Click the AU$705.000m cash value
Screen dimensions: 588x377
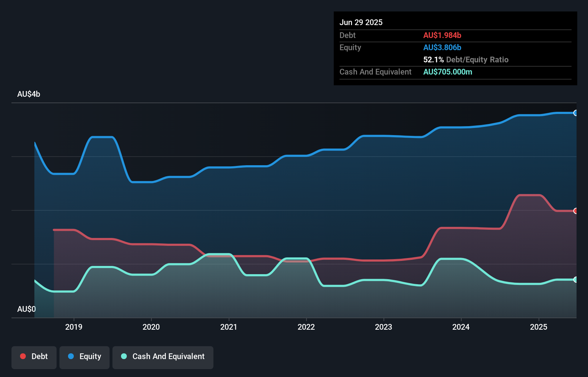click(448, 72)
